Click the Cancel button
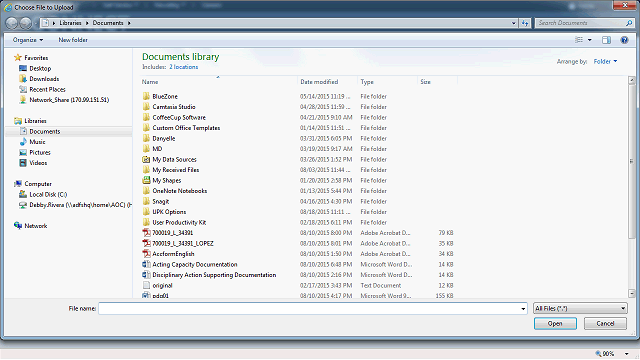Viewport: 640px width, 360px height. pos(605,323)
